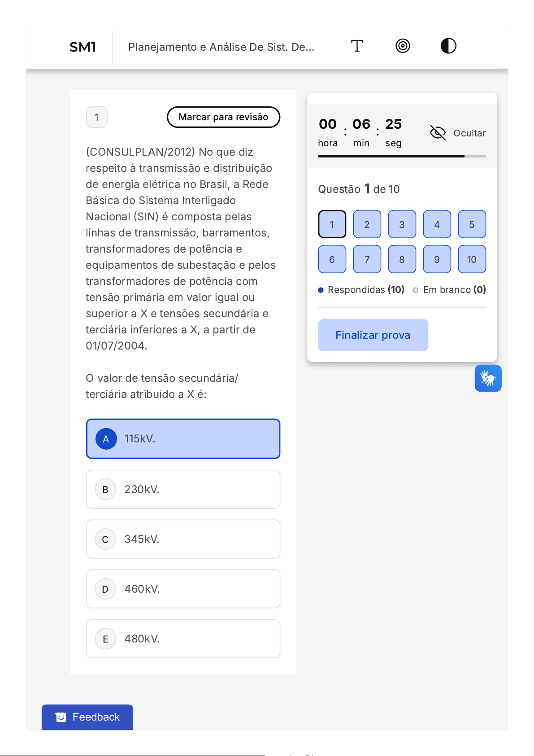Select answer B, 230kV

point(183,489)
